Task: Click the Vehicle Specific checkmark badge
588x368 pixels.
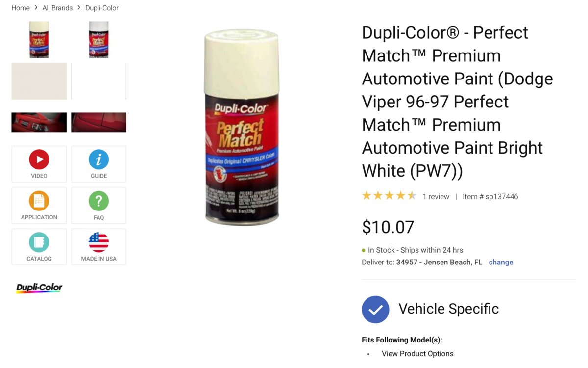Action: (375, 309)
